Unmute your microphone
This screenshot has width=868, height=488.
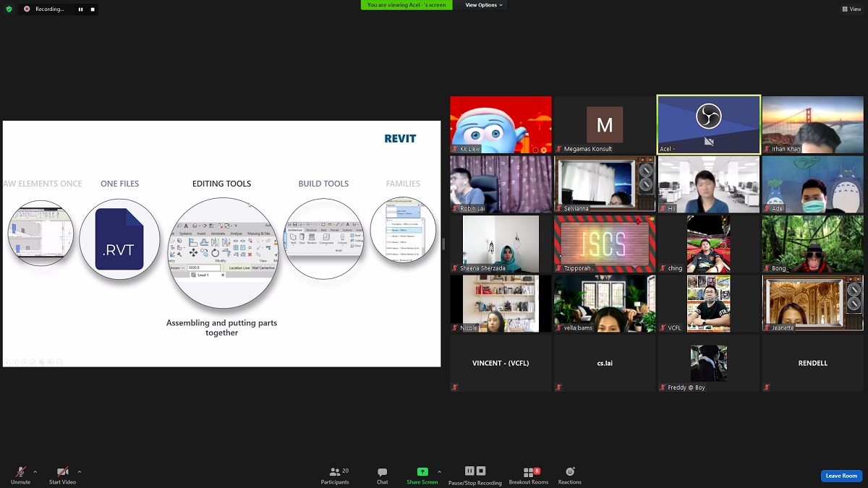click(20, 476)
